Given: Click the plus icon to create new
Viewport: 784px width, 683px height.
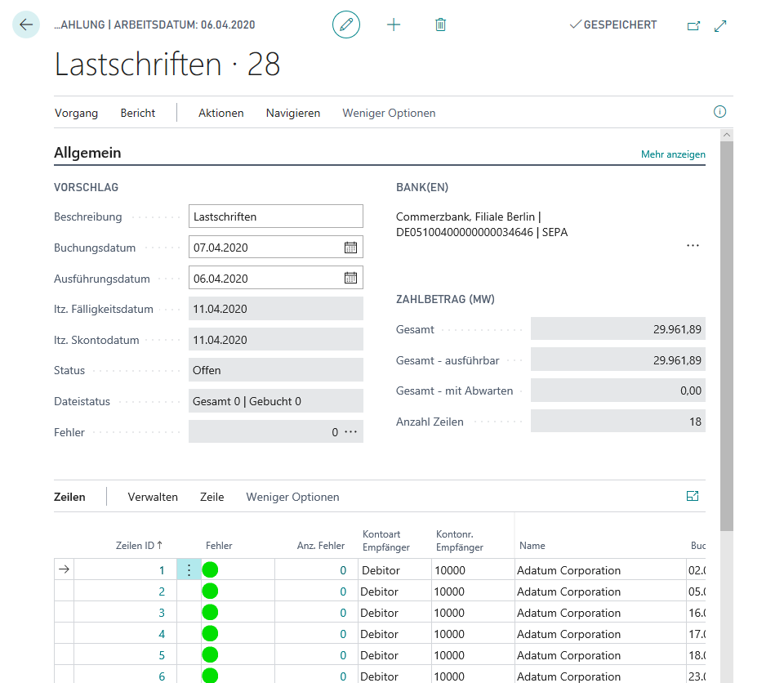Looking at the screenshot, I should (394, 25).
